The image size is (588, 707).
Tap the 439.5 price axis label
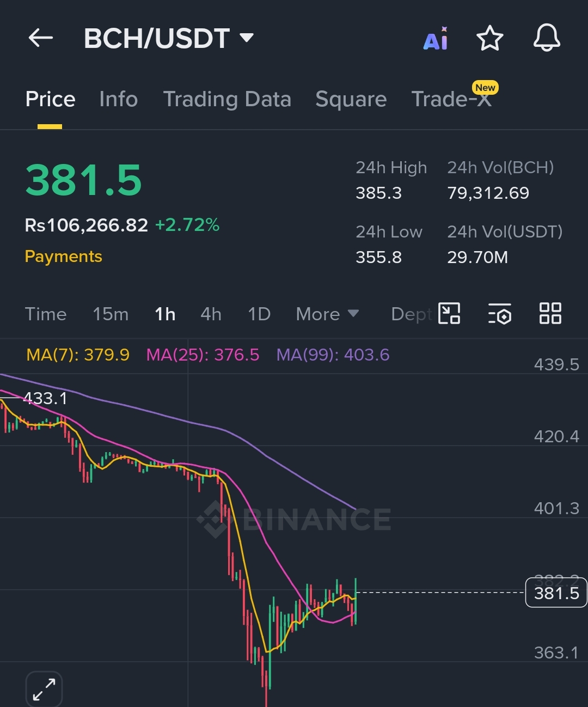pos(556,364)
